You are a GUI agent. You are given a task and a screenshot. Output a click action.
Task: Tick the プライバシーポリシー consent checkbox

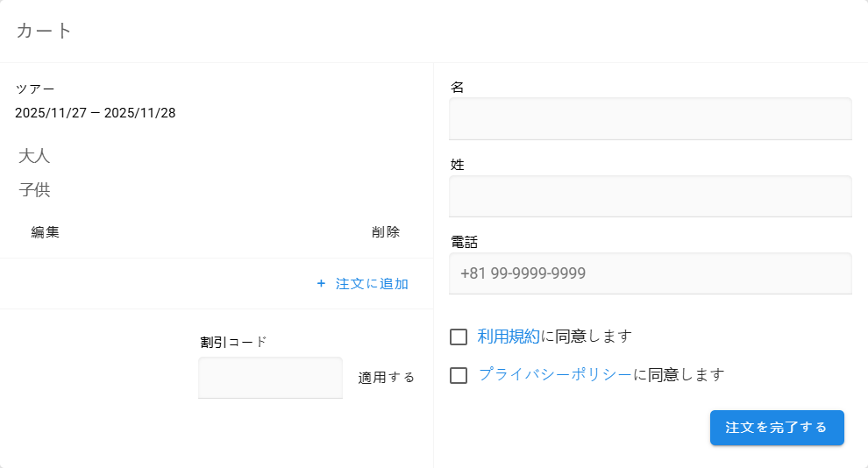[459, 375]
